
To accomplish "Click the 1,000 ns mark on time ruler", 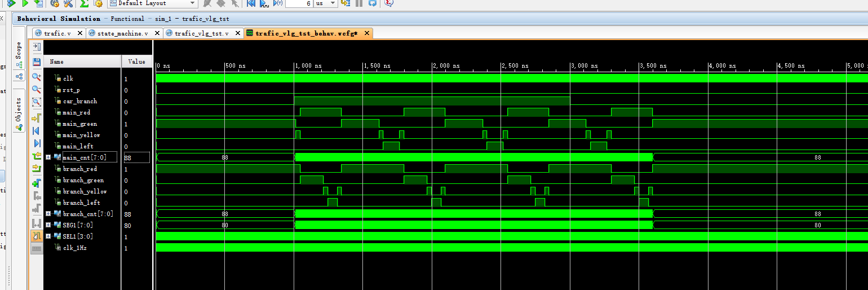I will [309, 66].
